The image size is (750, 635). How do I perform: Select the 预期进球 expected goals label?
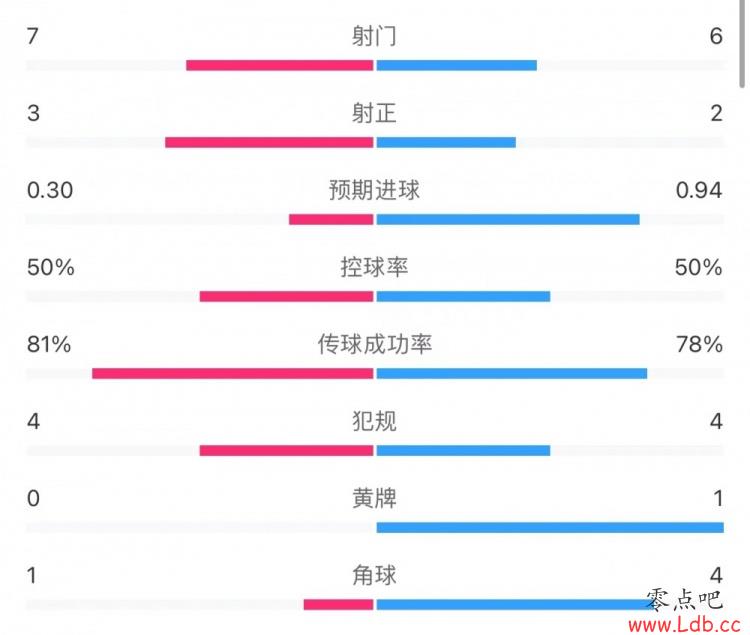point(374,190)
